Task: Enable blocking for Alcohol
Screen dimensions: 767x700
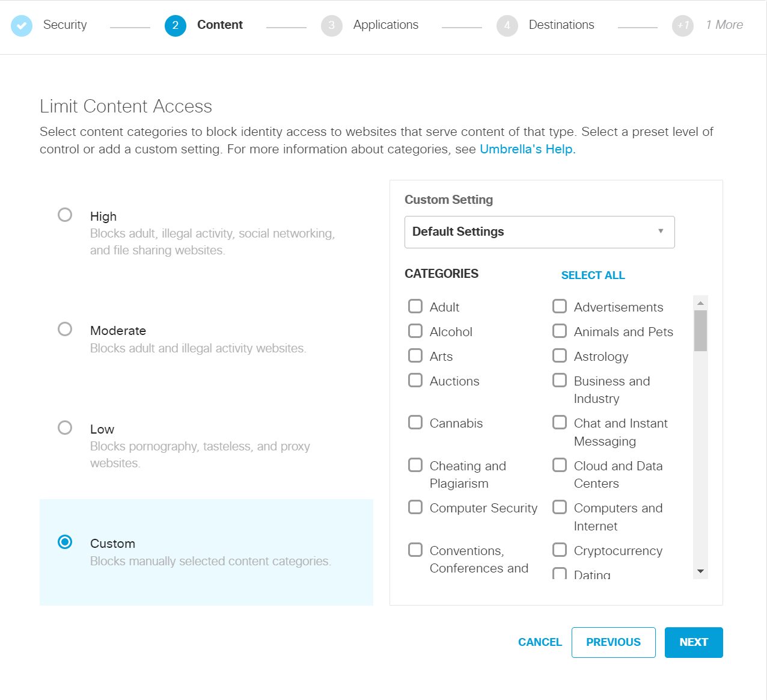Action: pos(415,331)
